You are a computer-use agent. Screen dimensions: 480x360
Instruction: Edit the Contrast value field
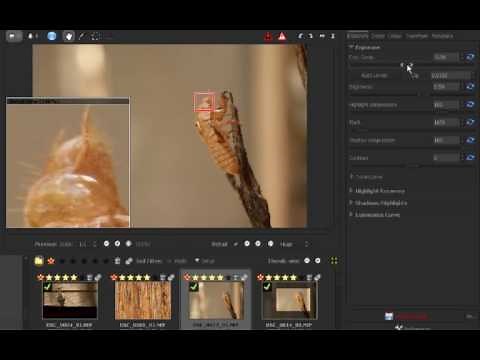(446, 157)
